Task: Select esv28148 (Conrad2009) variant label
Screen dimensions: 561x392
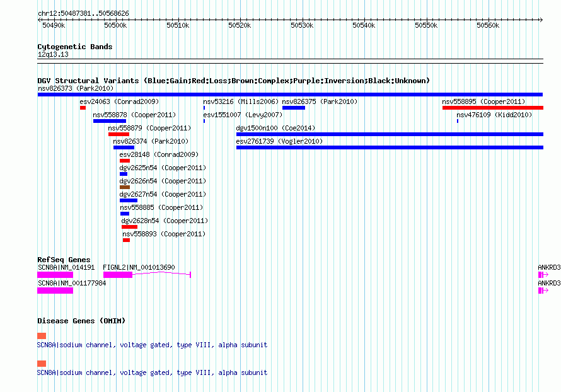Action: click(159, 154)
